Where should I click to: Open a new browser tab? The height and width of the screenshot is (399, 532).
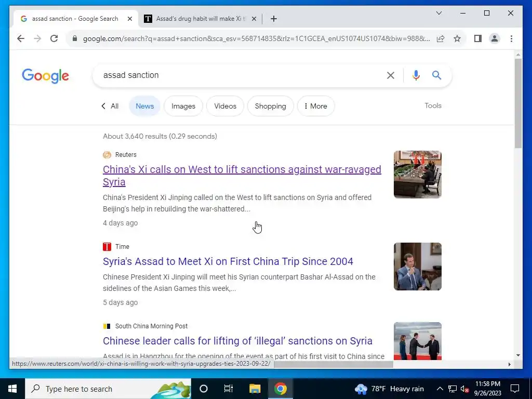click(274, 19)
